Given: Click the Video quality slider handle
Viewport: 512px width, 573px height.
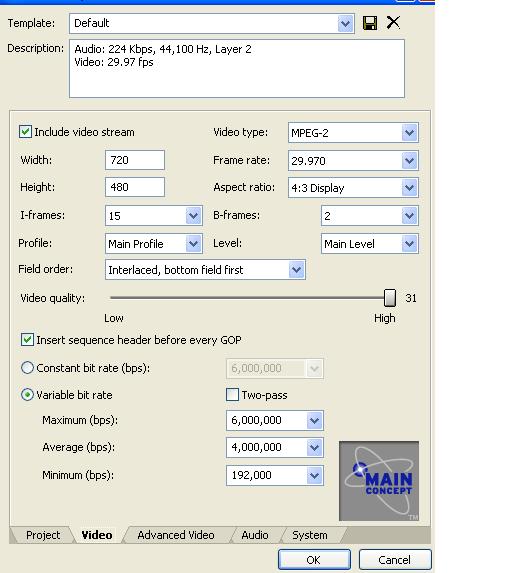Looking at the screenshot, I should point(390,298).
